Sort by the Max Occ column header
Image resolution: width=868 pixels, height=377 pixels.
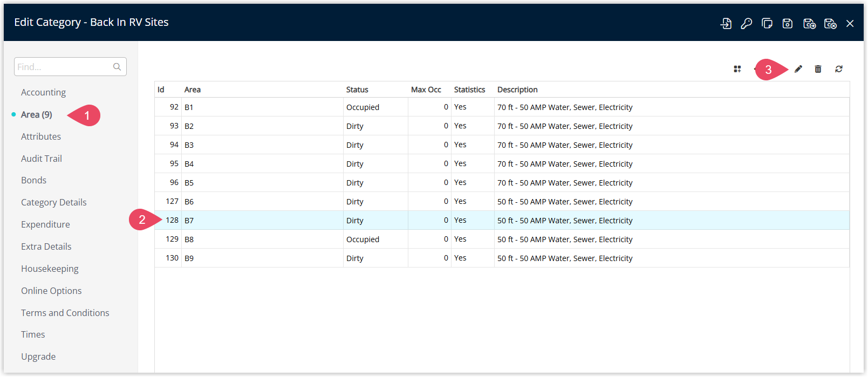tap(426, 90)
